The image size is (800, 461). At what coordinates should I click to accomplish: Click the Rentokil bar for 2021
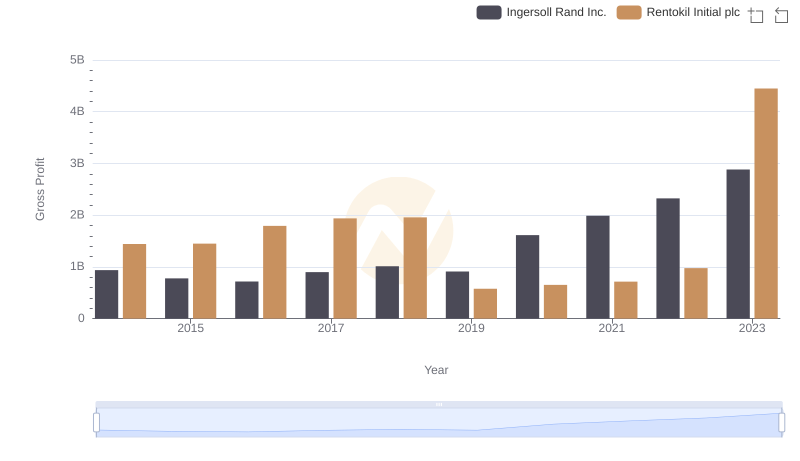[626, 300]
